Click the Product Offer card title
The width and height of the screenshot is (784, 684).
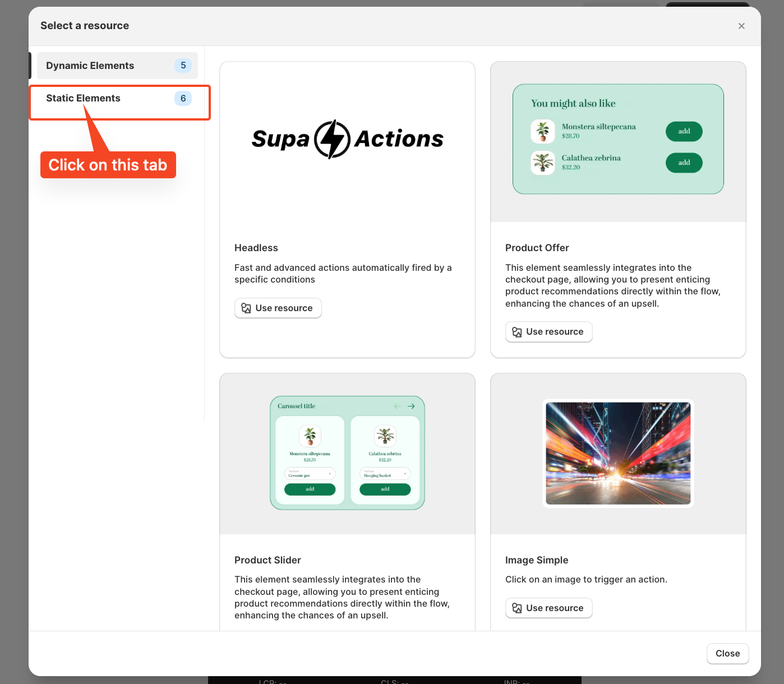(537, 248)
